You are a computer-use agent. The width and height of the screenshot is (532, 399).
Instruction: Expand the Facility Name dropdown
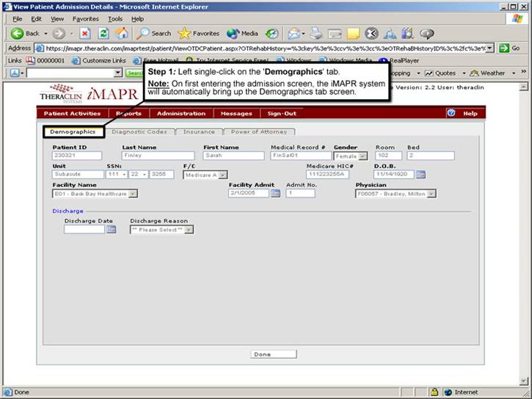pyautogui.click(x=133, y=194)
